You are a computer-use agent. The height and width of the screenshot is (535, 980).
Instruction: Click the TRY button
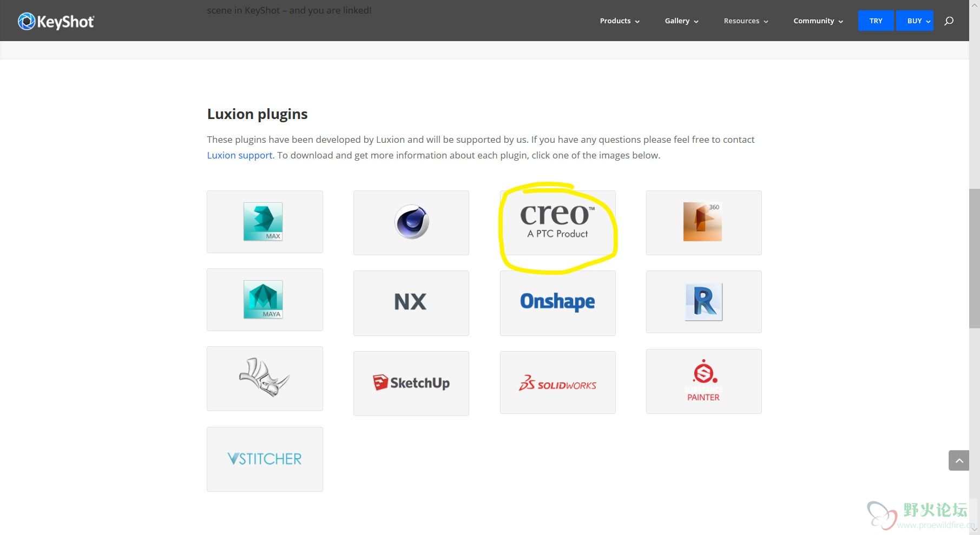[876, 21]
